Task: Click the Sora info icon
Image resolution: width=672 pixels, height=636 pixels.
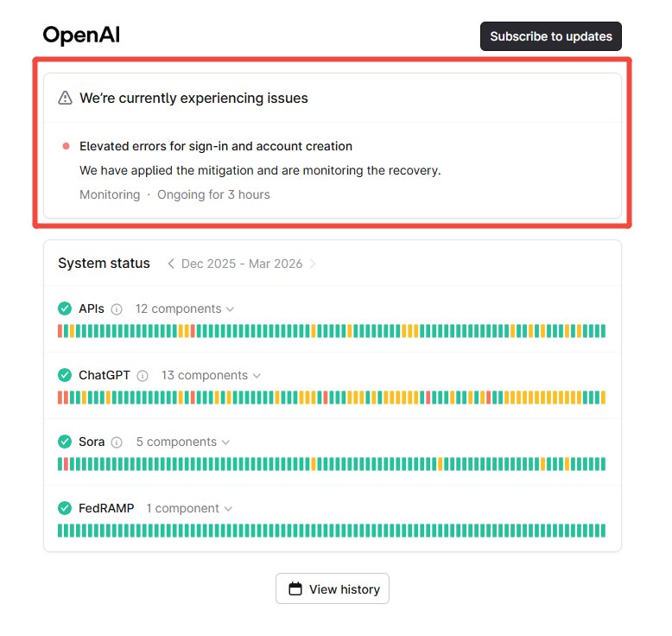Action: (117, 442)
